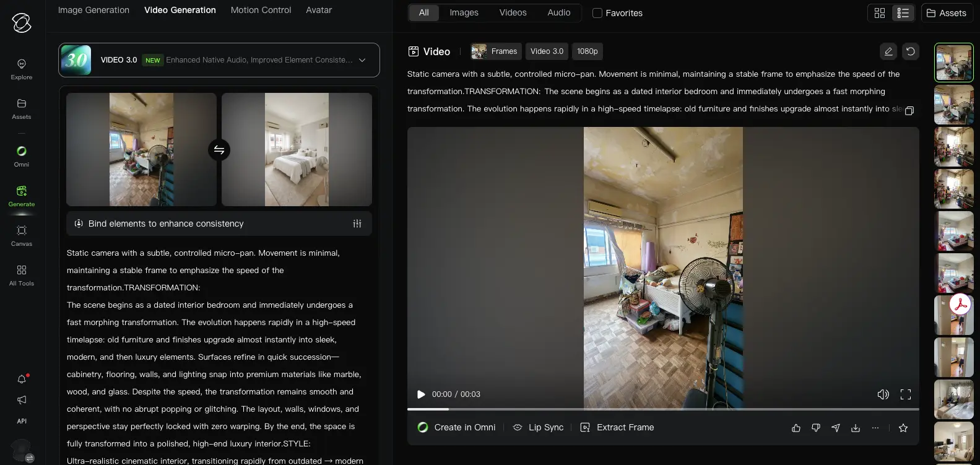This screenshot has height=465, width=980.
Task: Click the Lip Sync button
Action: [538, 427]
